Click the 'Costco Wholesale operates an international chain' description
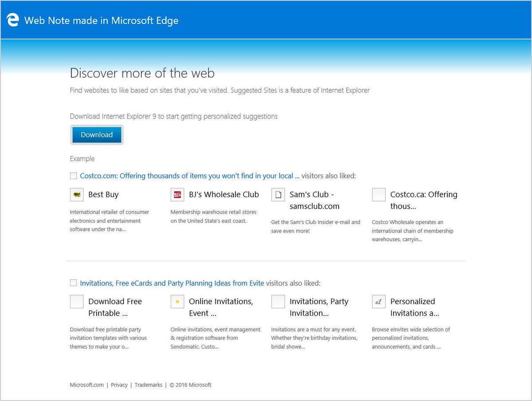This screenshot has height=401, width=532. coord(413,231)
